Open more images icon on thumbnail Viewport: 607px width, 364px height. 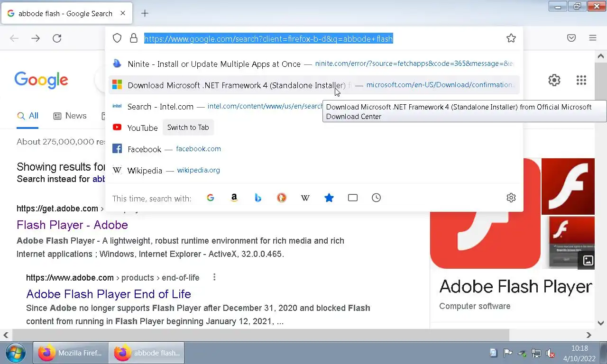588,260
